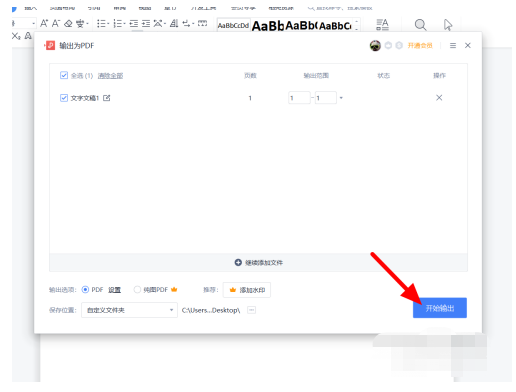The height and width of the screenshot is (392, 516).
Task: Remove 文字文稿1 with the row X icon
Action: pyautogui.click(x=439, y=98)
